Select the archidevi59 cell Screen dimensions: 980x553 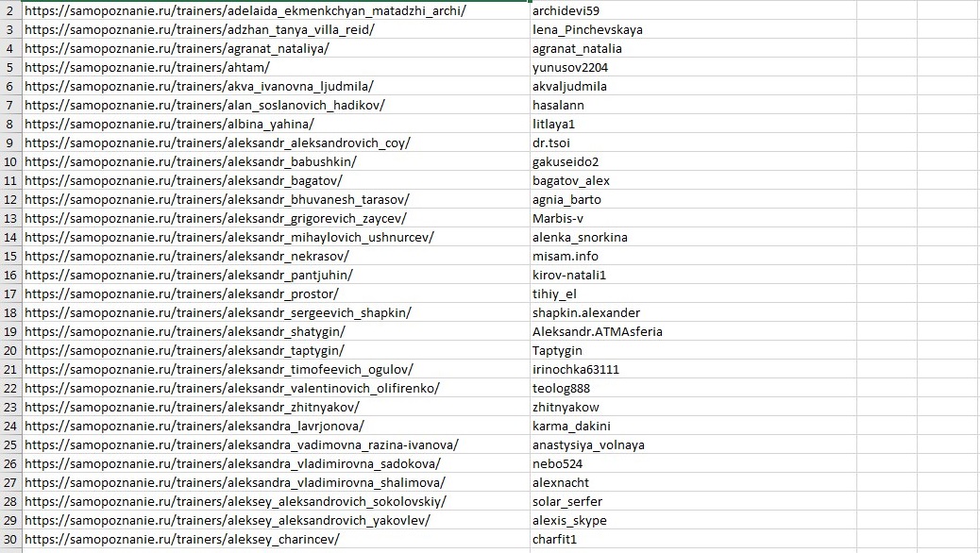pyautogui.click(x=693, y=10)
